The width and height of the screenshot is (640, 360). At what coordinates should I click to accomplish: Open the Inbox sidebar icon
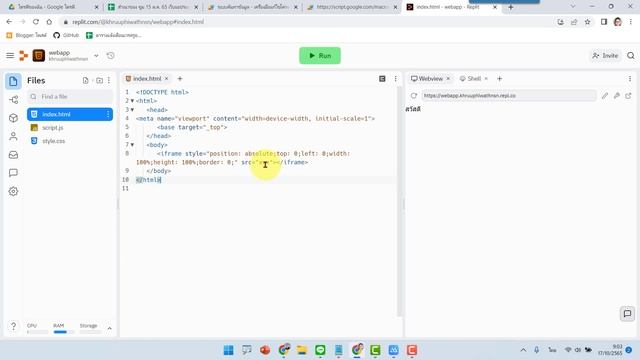coord(13,155)
